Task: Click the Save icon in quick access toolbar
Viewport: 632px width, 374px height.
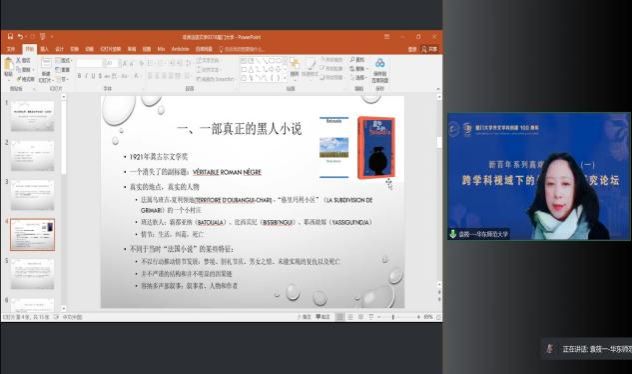Action: [x=10, y=37]
